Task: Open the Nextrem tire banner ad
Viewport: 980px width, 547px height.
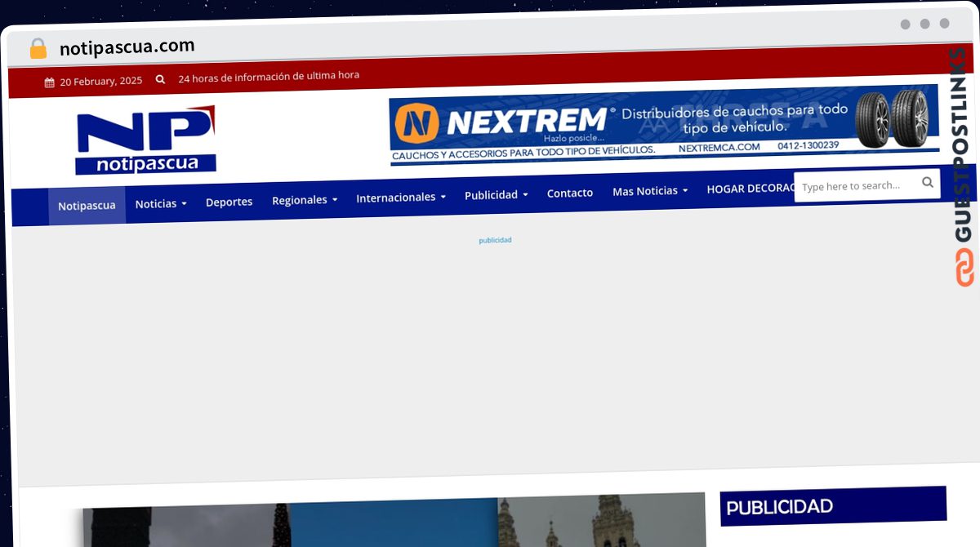Action: (664, 125)
